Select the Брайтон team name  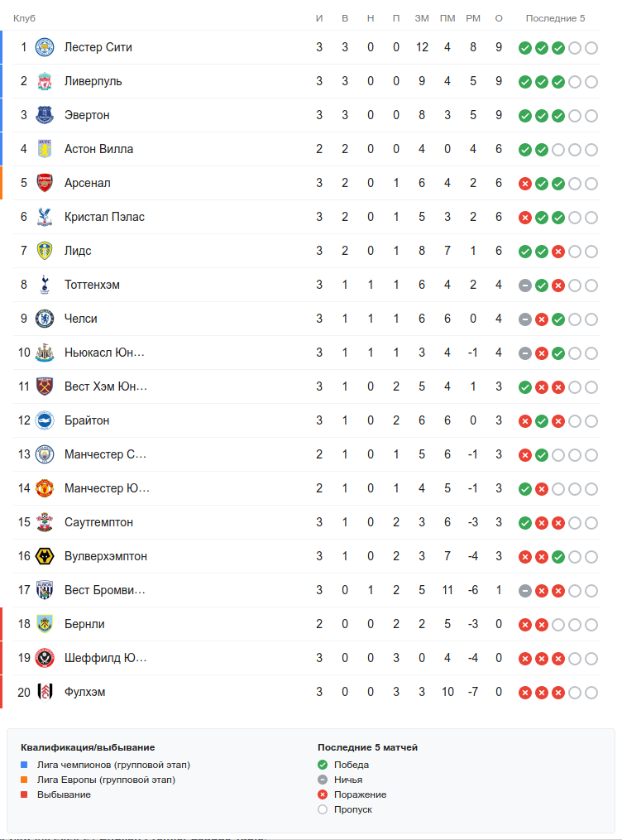click(x=87, y=420)
